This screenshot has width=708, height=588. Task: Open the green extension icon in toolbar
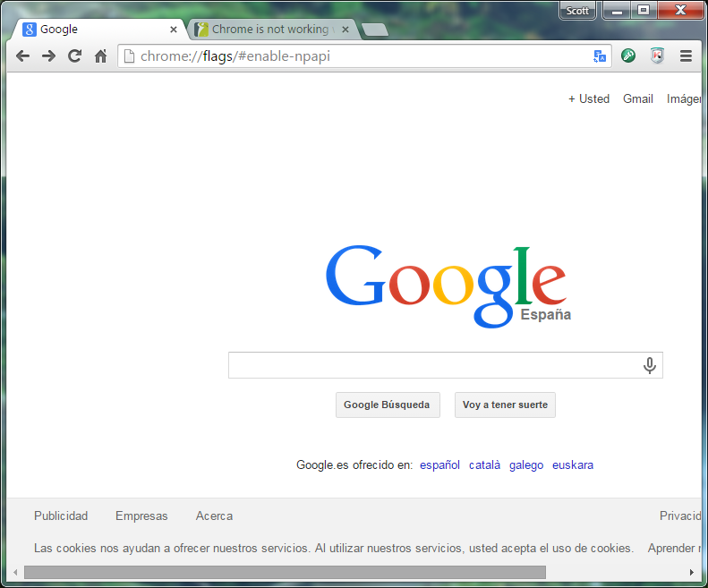pos(629,55)
